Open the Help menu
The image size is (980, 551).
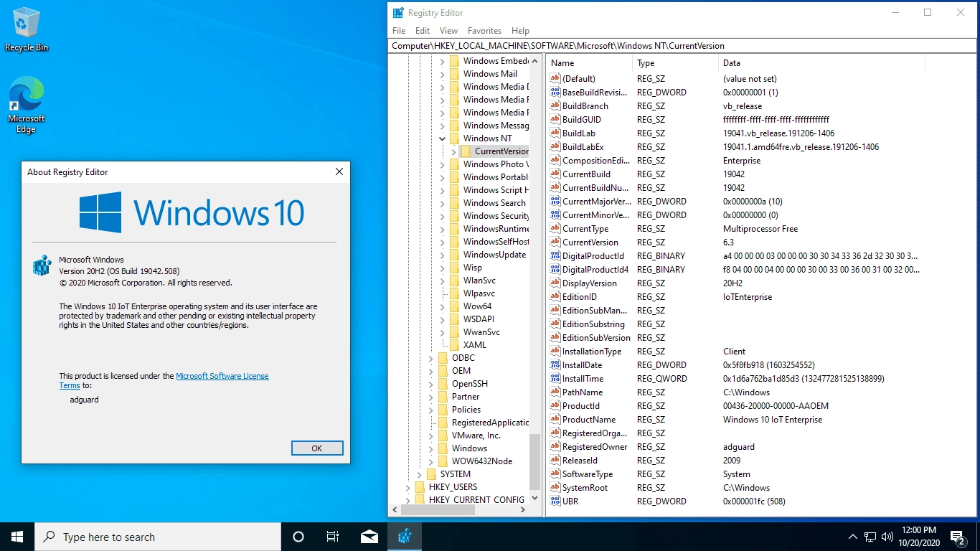520,31
